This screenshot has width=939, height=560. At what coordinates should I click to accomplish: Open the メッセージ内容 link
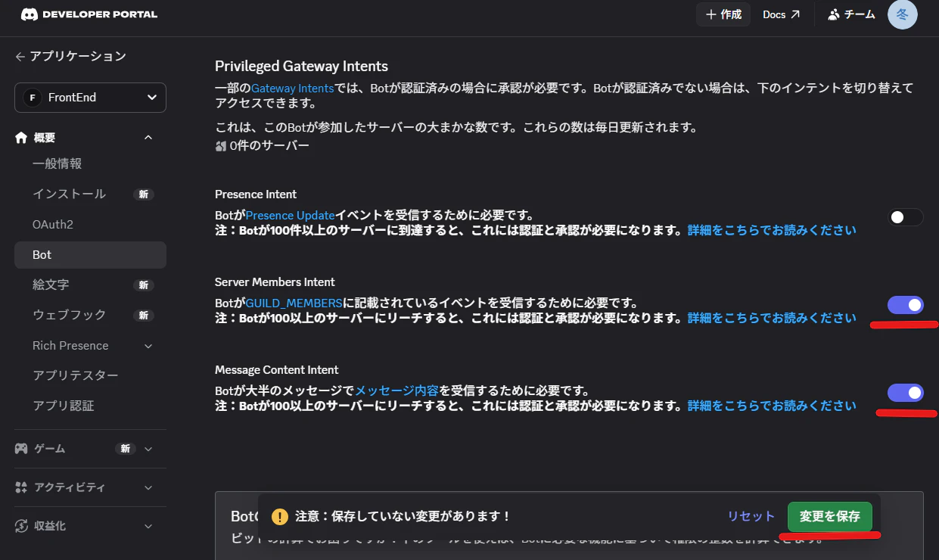pyautogui.click(x=396, y=391)
